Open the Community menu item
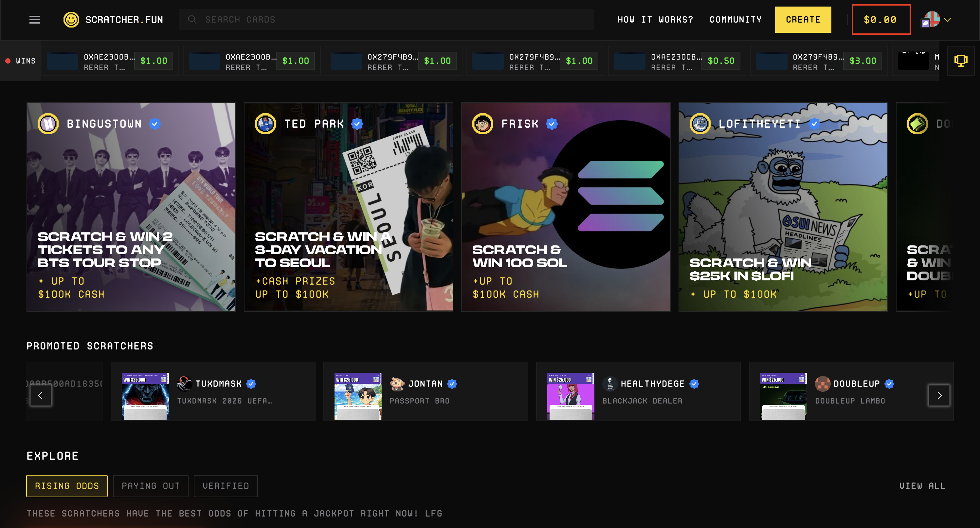 click(735, 19)
